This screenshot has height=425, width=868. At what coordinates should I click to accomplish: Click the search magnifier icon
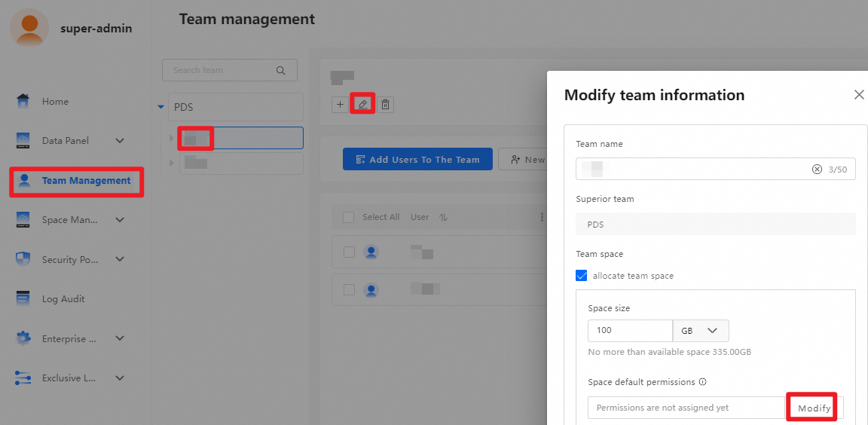[x=280, y=70]
